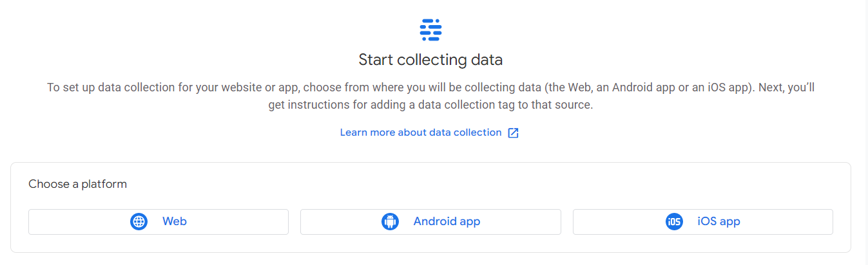Click the vertical scrollbar at right edge
This screenshot has width=868, height=265.
863,129
